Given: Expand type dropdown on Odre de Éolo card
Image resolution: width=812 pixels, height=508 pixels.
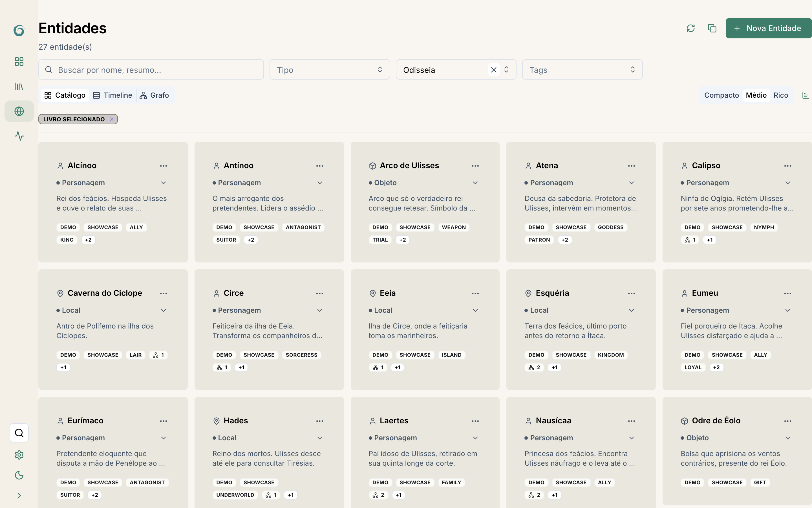Looking at the screenshot, I should click(787, 438).
